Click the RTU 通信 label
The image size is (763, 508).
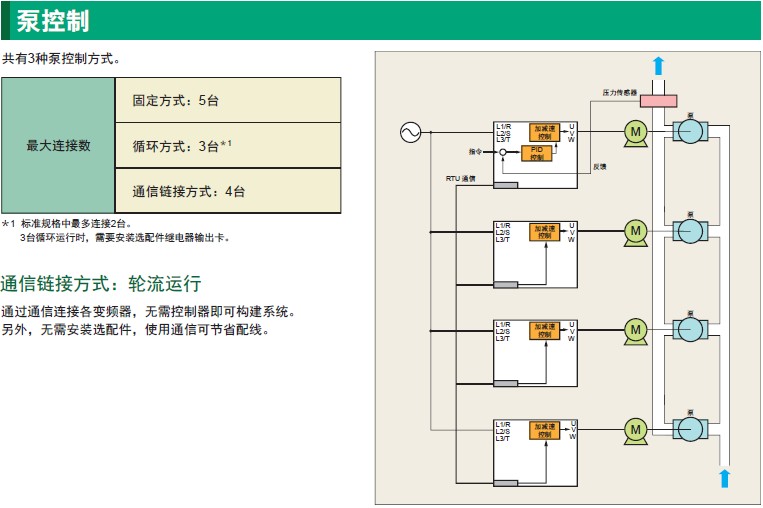[x=461, y=177]
